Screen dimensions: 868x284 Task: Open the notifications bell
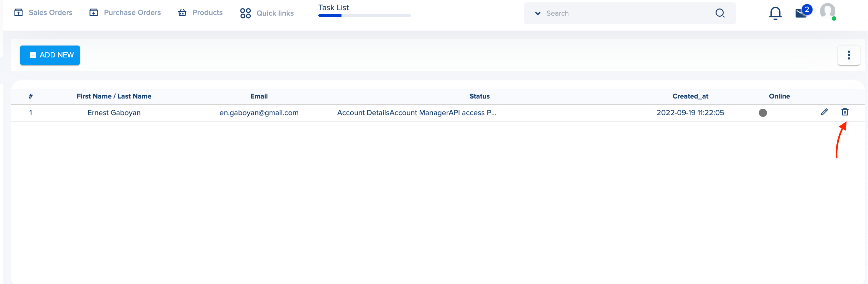[775, 13]
